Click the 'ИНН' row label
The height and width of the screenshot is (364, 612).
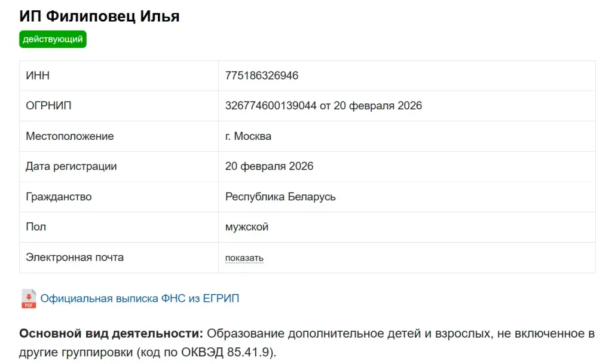click(x=38, y=75)
